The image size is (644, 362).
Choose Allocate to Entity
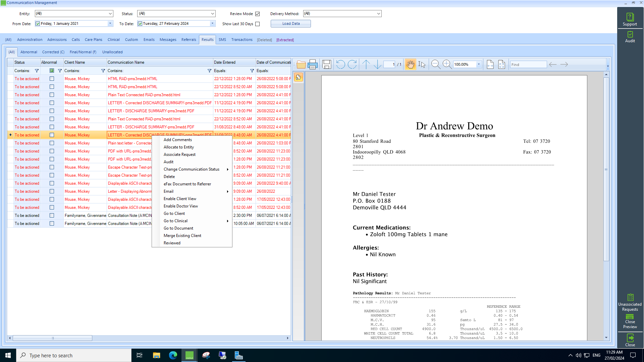click(x=192, y=147)
